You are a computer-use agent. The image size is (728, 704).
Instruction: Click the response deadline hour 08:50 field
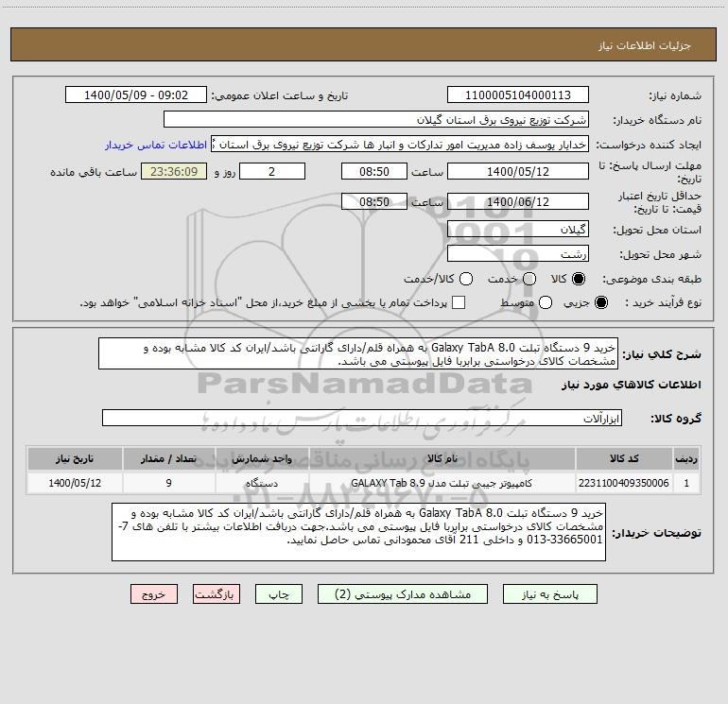tap(374, 171)
